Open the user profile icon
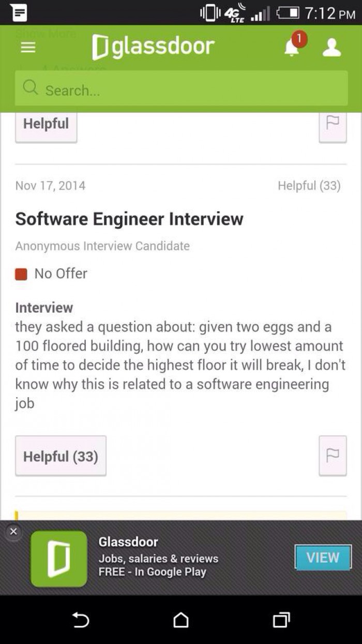362x644 pixels. tap(331, 47)
